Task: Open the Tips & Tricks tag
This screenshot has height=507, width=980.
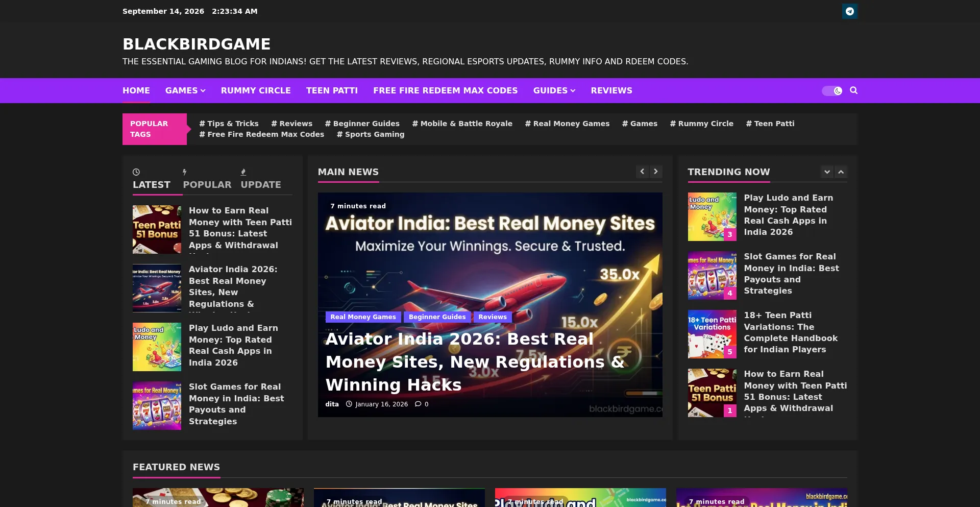Action: click(x=229, y=124)
